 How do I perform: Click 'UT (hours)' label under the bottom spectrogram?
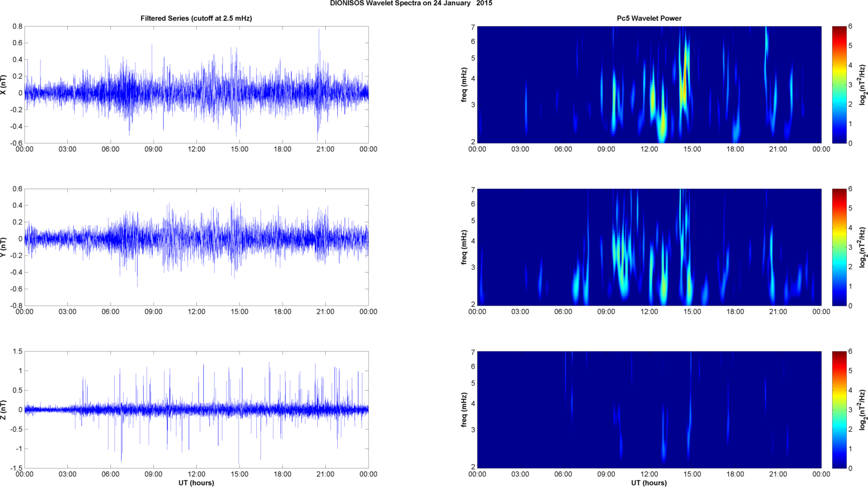[x=649, y=483]
